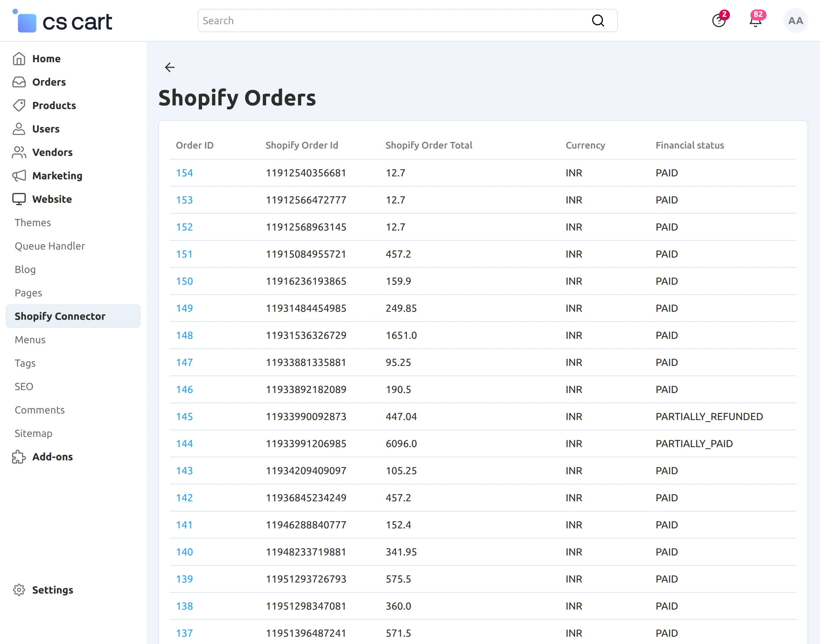Click the search magnifier icon
The width and height of the screenshot is (820, 644).
(597, 21)
